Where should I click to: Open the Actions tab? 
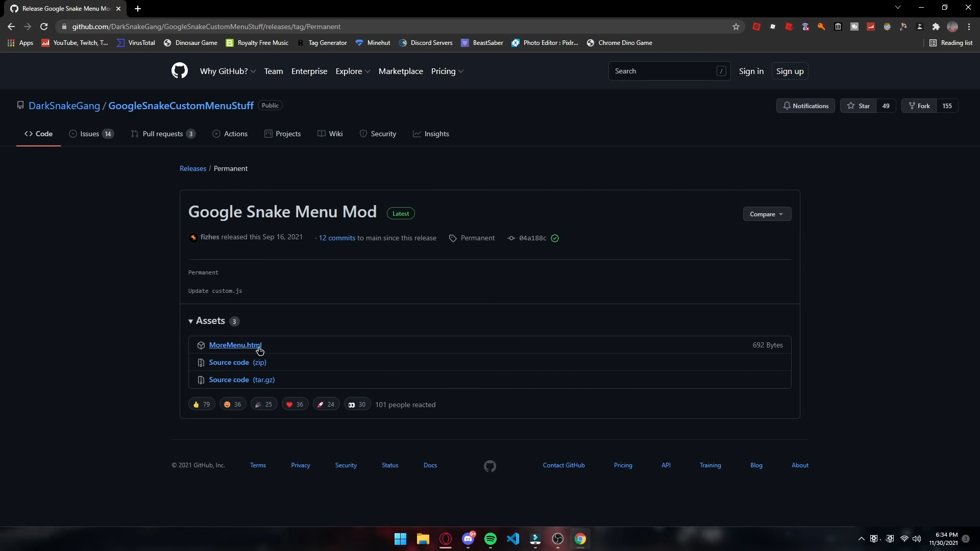click(230, 134)
